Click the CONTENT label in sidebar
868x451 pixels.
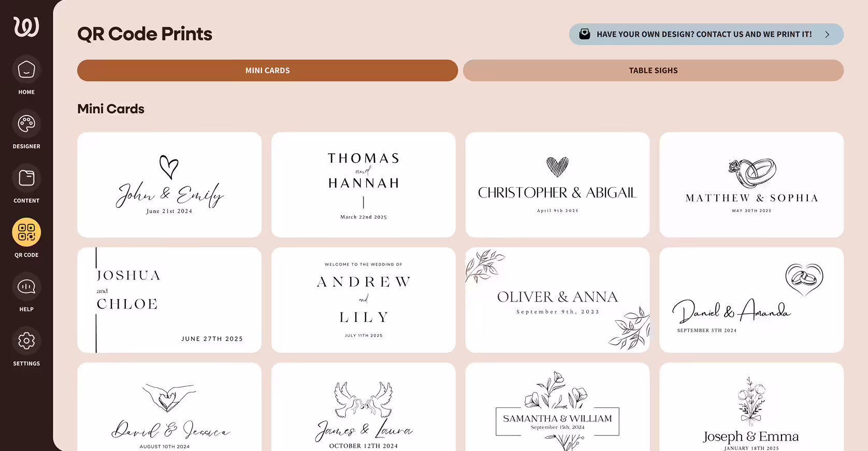(x=26, y=201)
